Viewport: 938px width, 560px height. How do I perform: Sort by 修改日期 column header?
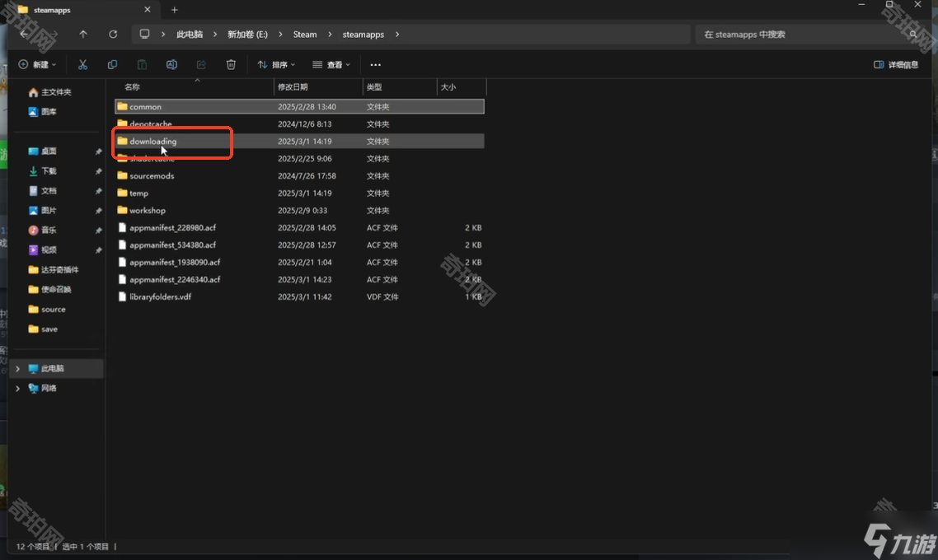tap(293, 86)
